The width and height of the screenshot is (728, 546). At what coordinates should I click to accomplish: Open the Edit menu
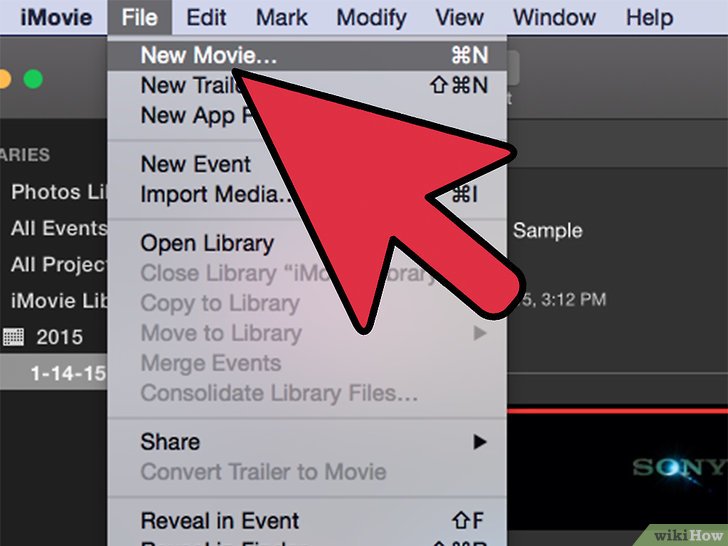(206, 18)
